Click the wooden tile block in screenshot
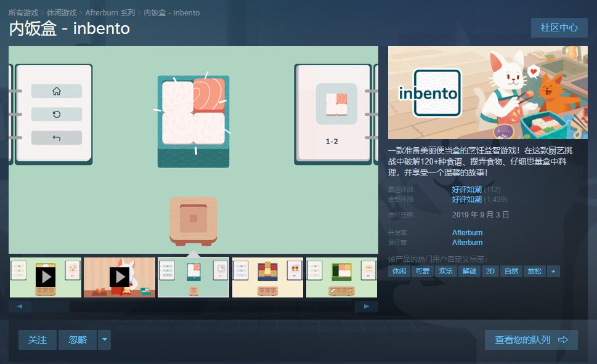The height and width of the screenshot is (364, 597). pyautogui.click(x=193, y=221)
